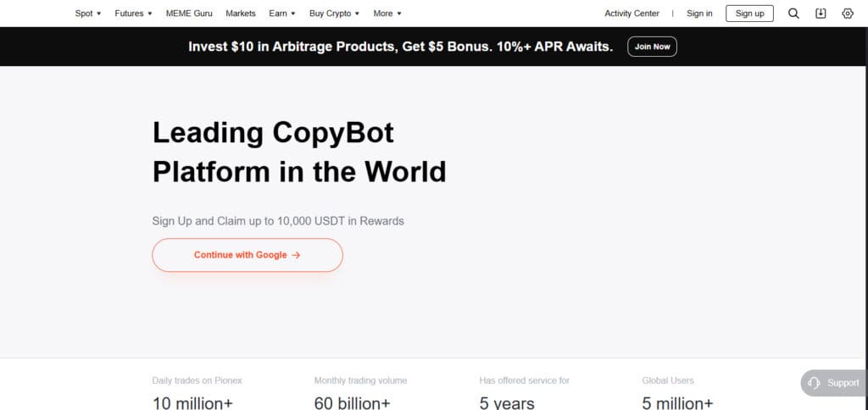Click the Sign in link
The height and width of the screenshot is (410, 868).
699,14
